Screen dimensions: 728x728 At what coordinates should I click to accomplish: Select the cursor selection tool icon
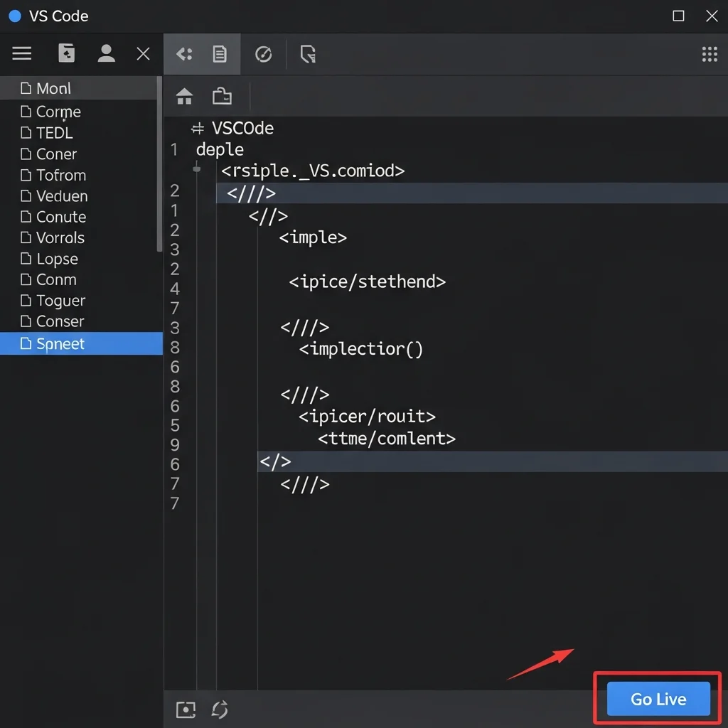307,54
